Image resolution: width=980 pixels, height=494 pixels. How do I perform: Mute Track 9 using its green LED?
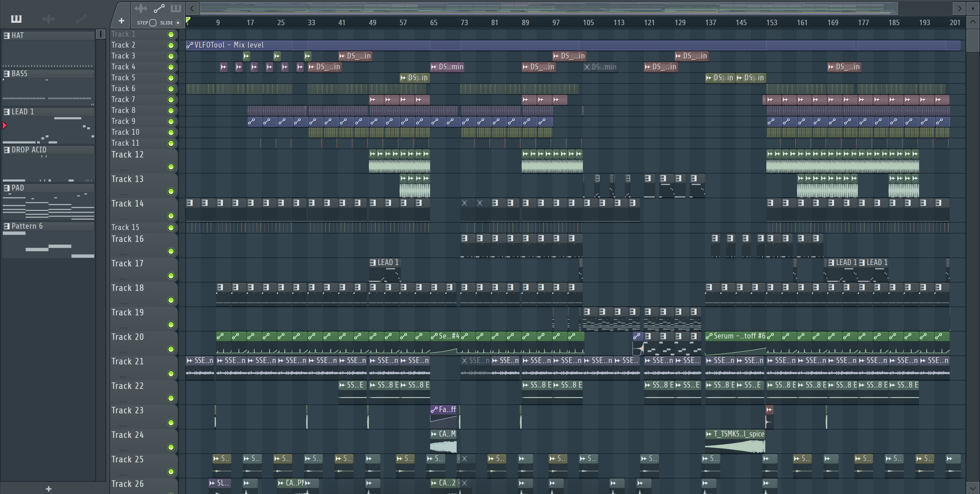tap(171, 122)
